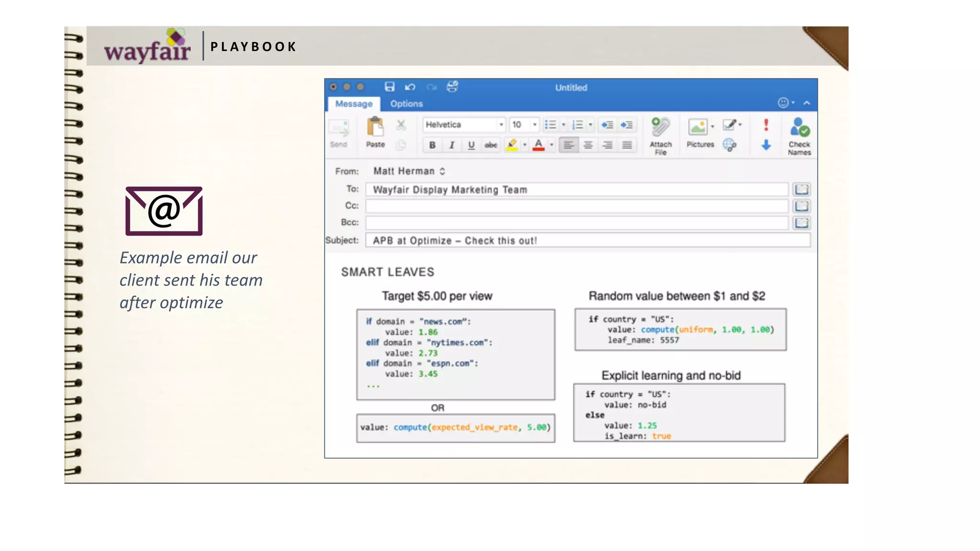Click the Pictures icon
The image size is (980, 551).
[x=698, y=128]
